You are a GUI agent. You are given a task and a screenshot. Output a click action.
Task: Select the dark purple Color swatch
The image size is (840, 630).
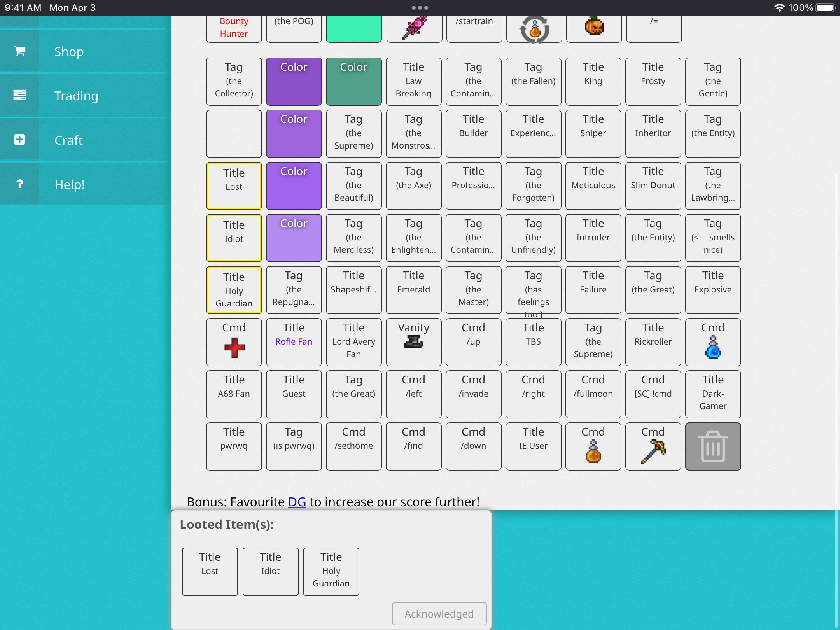(294, 82)
